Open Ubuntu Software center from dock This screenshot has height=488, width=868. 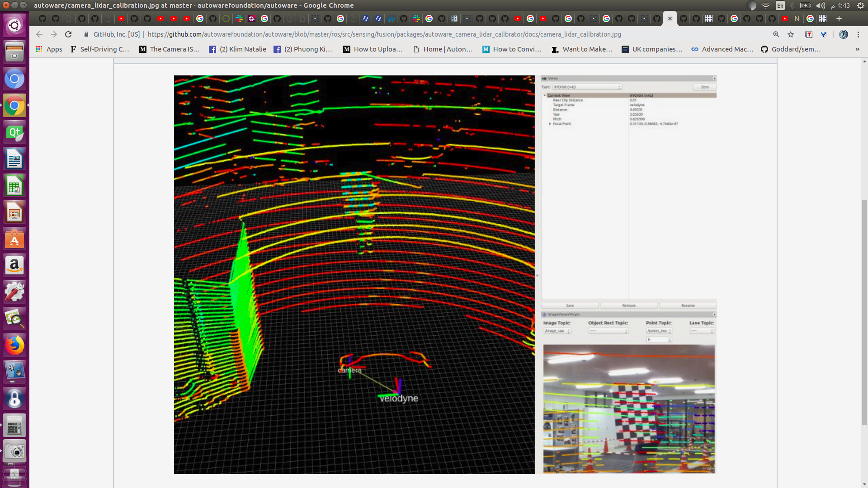pyautogui.click(x=14, y=239)
